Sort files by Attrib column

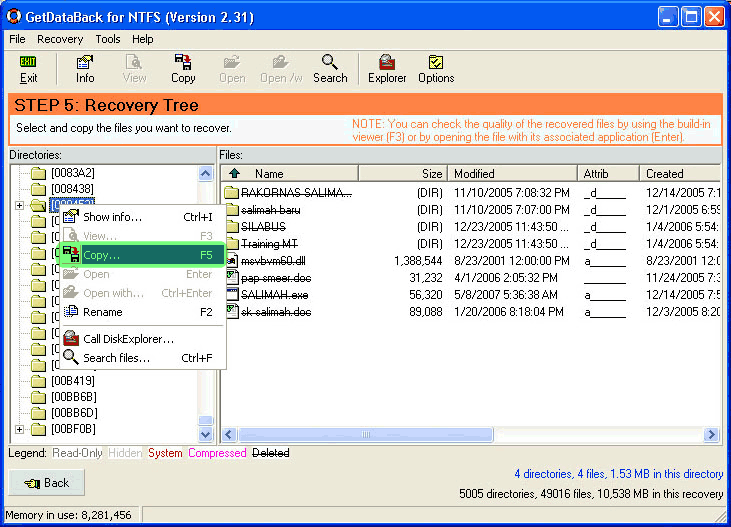(x=608, y=173)
